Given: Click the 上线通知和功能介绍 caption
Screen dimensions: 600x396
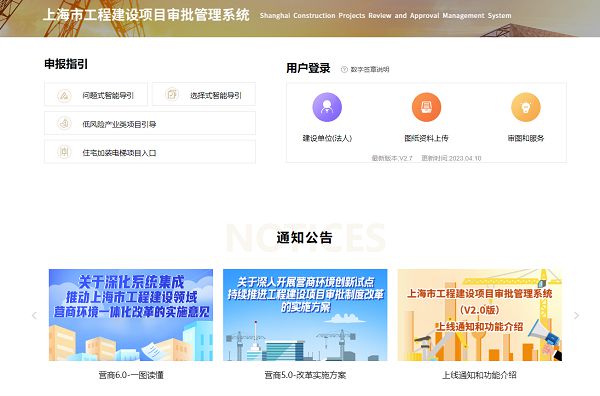Looking at the screenshot, I should (x=479, y=375).
